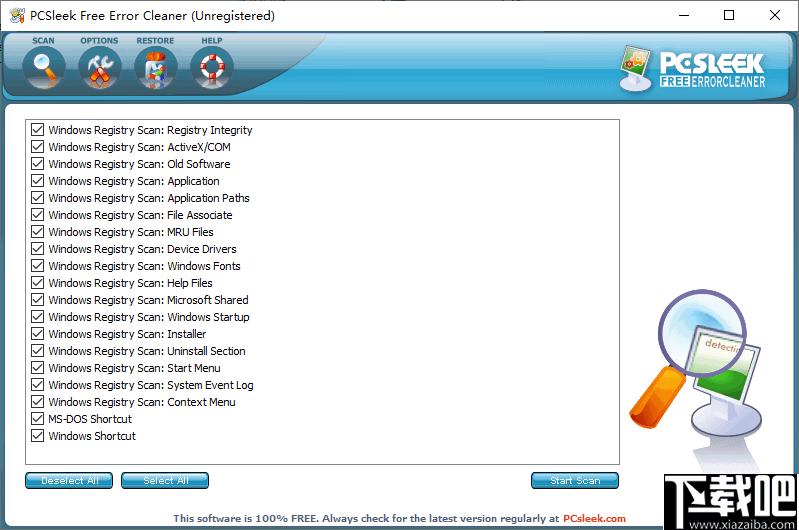Select the RESTORE label in toolbar
The width and height of the screenshot is (799, 530).
[x=155, y=40]
